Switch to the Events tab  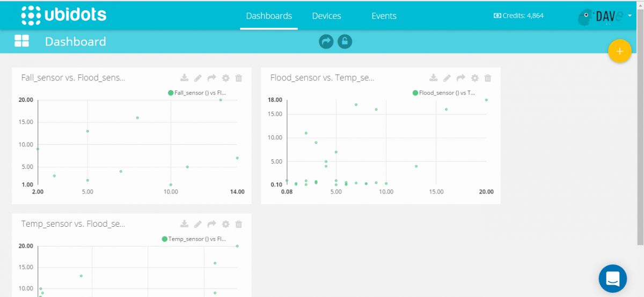click(384, 16)
